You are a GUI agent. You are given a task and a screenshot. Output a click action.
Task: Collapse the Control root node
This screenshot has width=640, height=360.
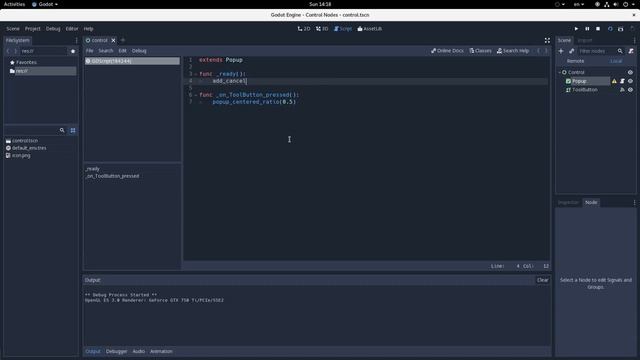point(560,72)
